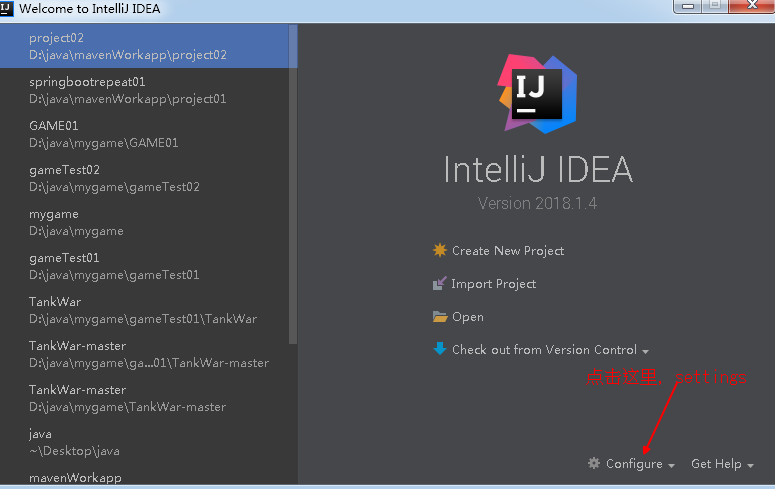Click the Version Control download arrow icon
Image resolution: width=775 pixels, height=489 pixels.
(x=439, y=349)
